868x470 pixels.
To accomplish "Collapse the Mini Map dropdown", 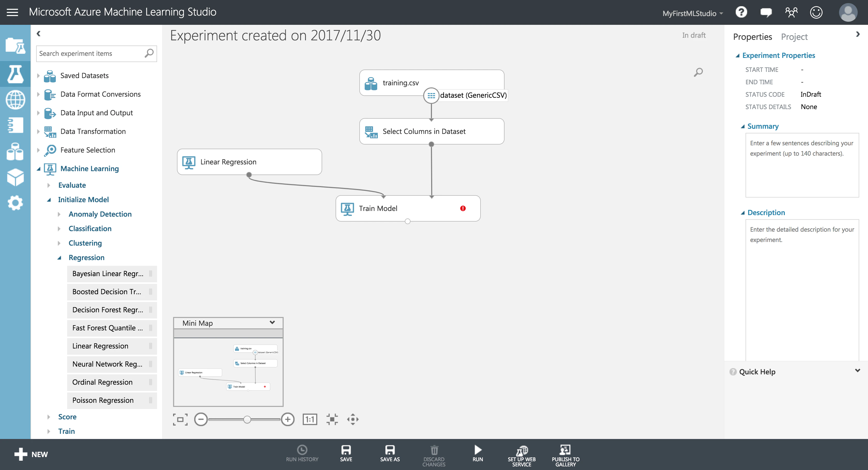I will pyautogui.click(x=272, y=323).
